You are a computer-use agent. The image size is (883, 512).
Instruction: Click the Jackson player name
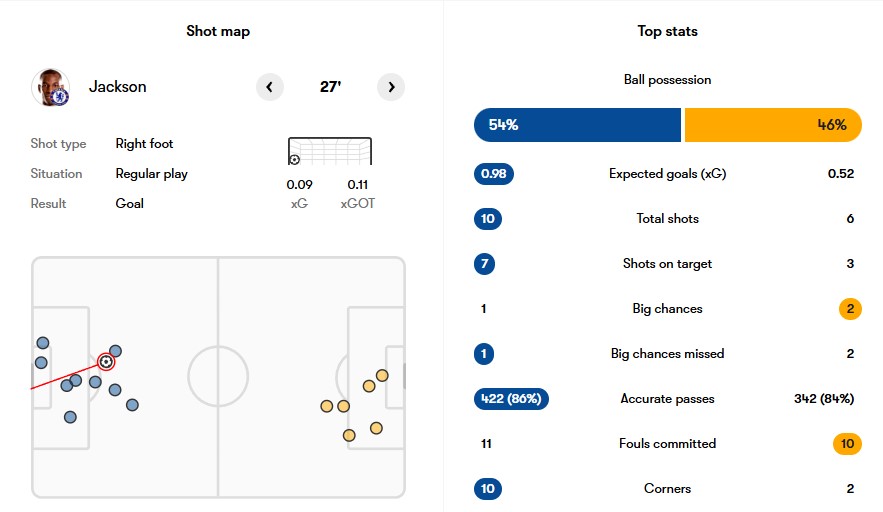118,87
